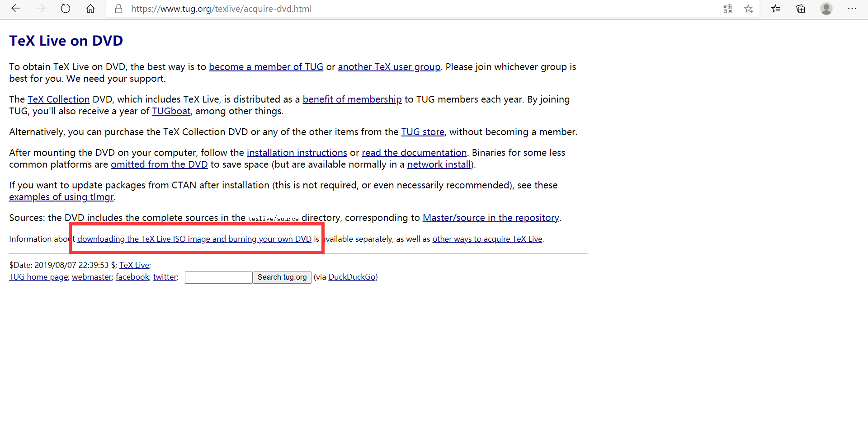The image size is (868, 445).
Task: Open the Collections panel
Action: 801,9
